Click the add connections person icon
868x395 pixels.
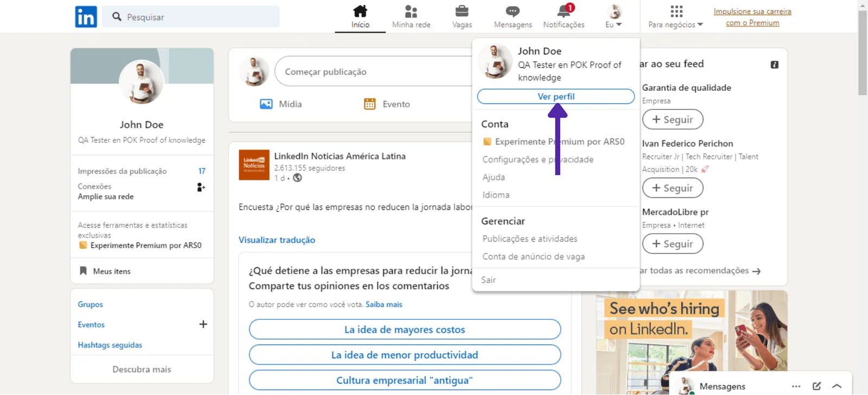(201, 187)
